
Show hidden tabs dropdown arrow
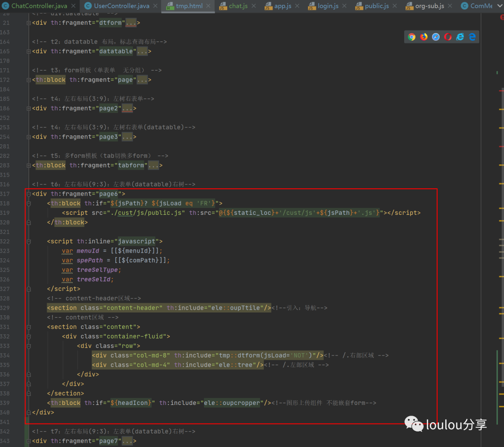click(500, 6)
